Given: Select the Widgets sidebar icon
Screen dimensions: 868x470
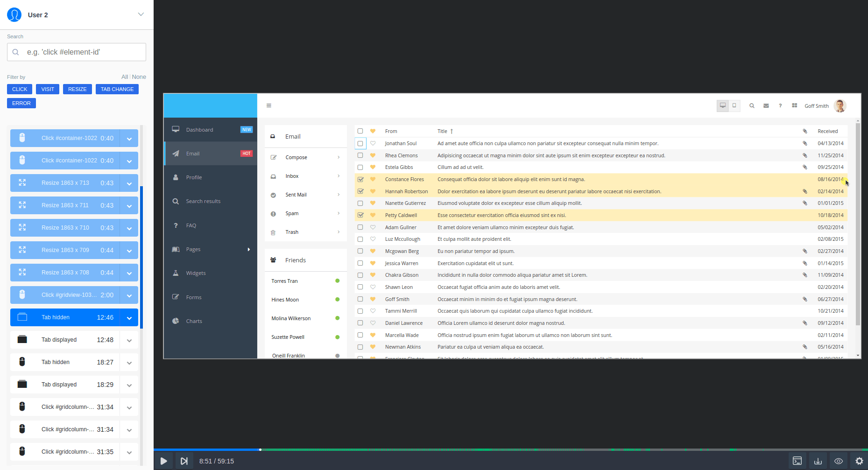Looking at the screenshot, I should [x=175, y=273].
